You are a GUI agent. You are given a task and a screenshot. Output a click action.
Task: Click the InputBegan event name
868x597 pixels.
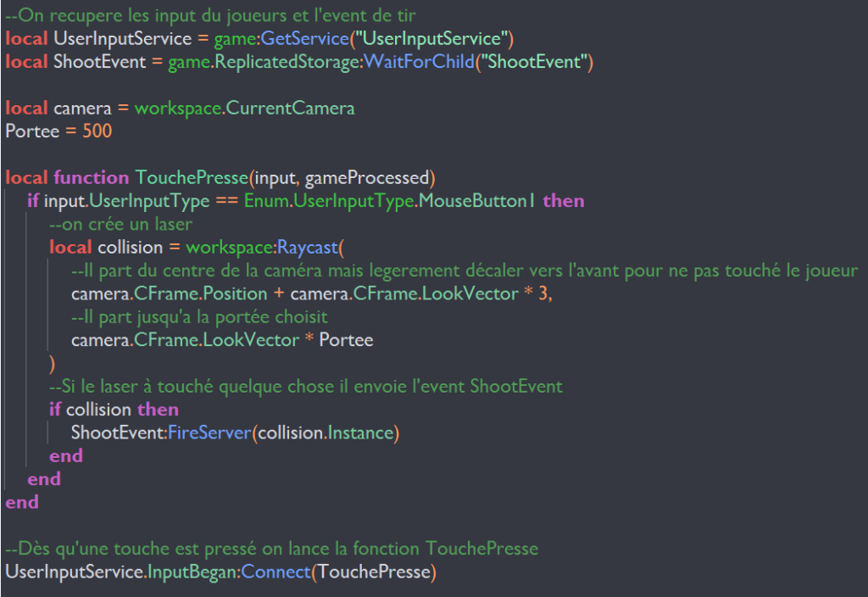coord(194,572)
